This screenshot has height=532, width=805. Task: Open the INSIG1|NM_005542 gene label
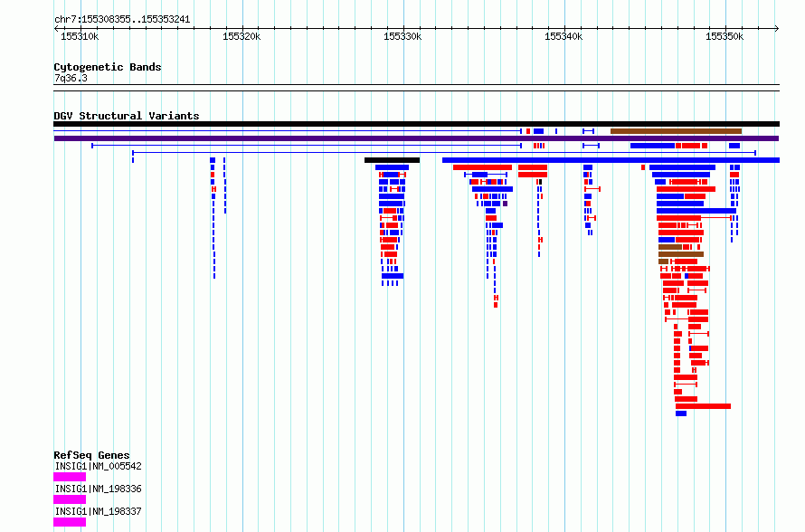point(98,466)
